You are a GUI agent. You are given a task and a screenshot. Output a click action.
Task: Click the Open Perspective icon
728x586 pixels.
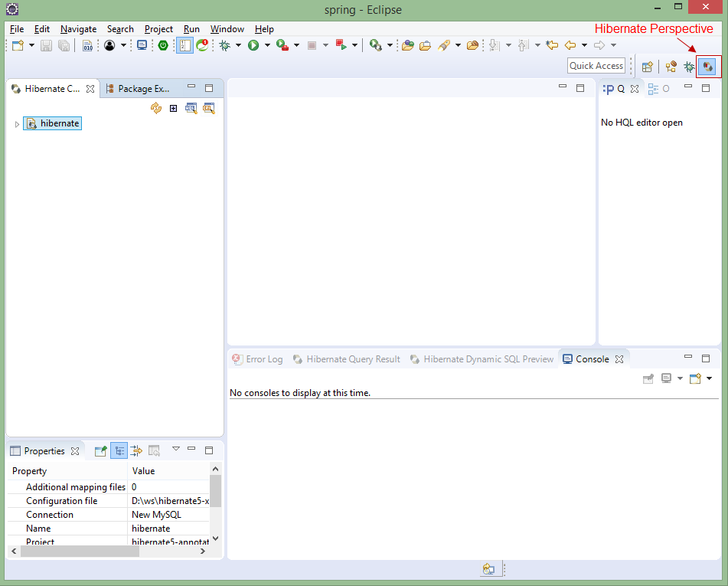tap(647, 67)
